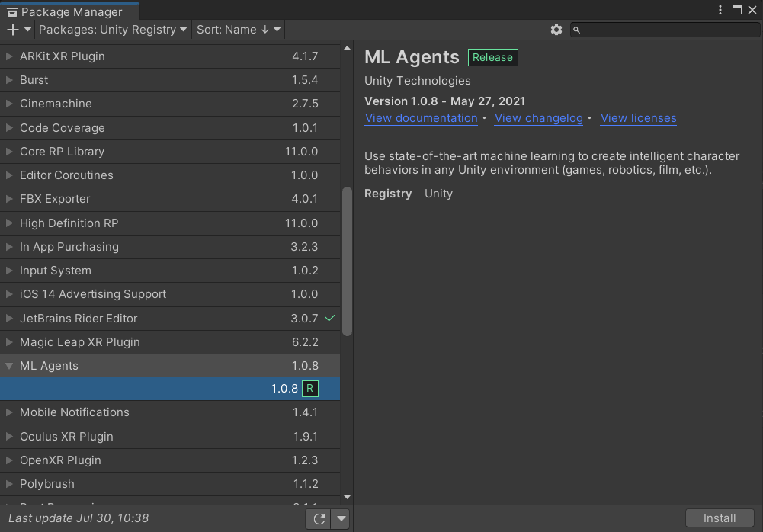Open the View changelog link

pos(539,118)
